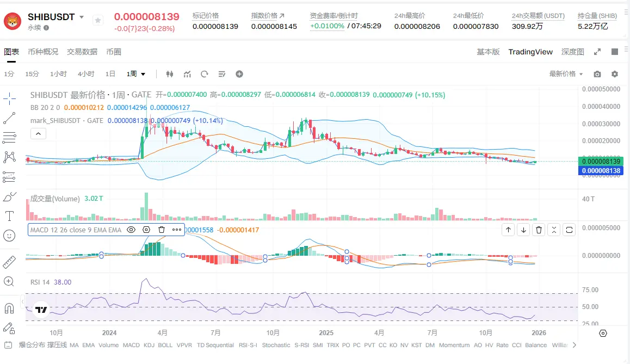Add a comparison symbol with plus icon

[239, 74]
